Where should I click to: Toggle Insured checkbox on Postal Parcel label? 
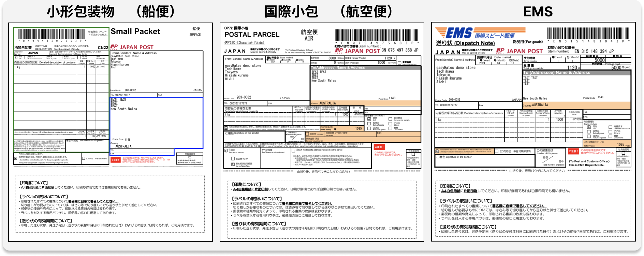click(x=307, y=134)
